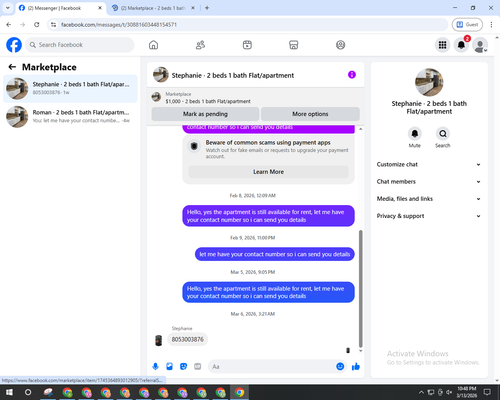Open More options button
Screen dimensions: 500x400
(x=310, y=114)
